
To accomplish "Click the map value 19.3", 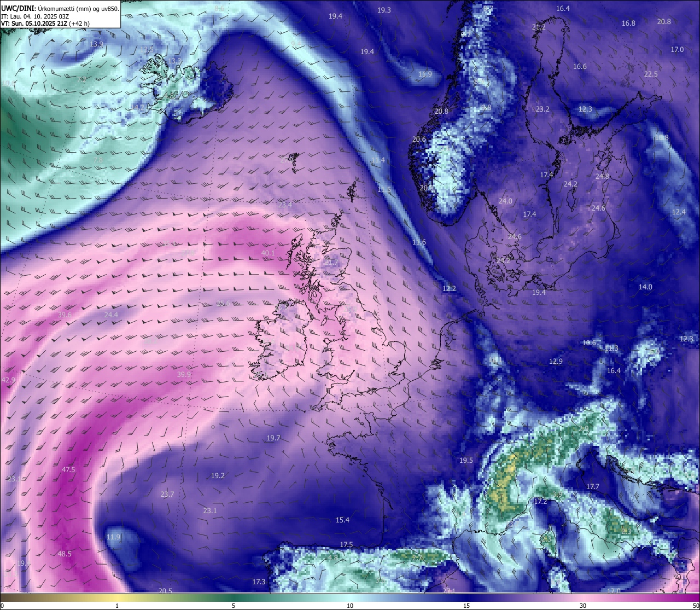I will coord(384,10).
